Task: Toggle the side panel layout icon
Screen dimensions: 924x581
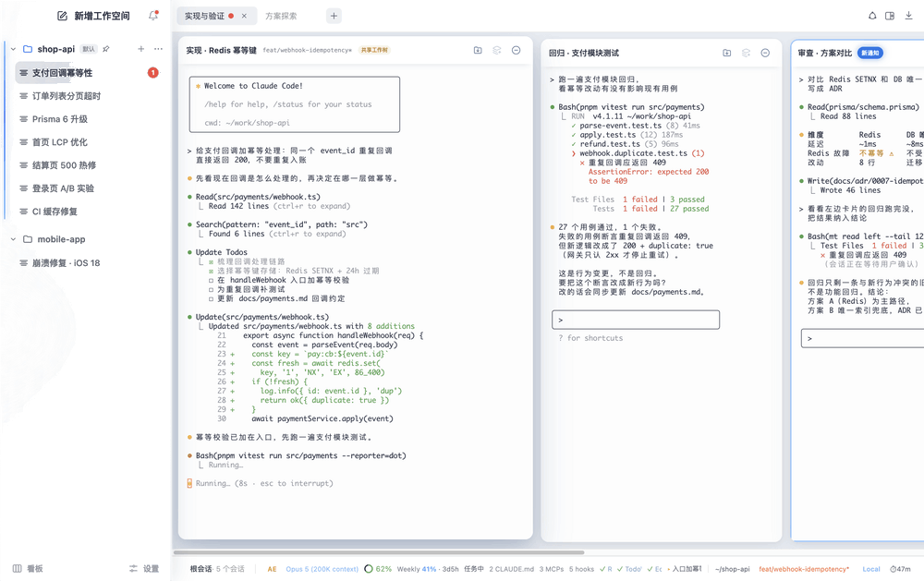Action: pyautogui.click(x=890, y=16)
